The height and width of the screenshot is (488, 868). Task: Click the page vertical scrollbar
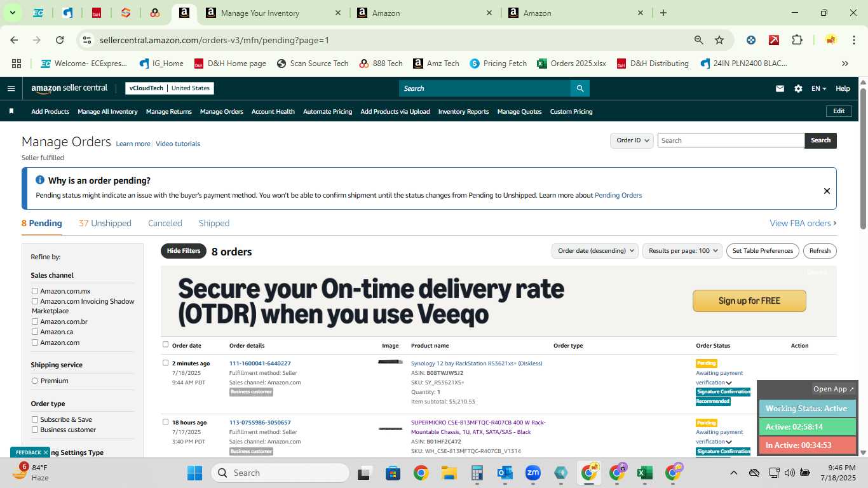[x=863, y=158]
